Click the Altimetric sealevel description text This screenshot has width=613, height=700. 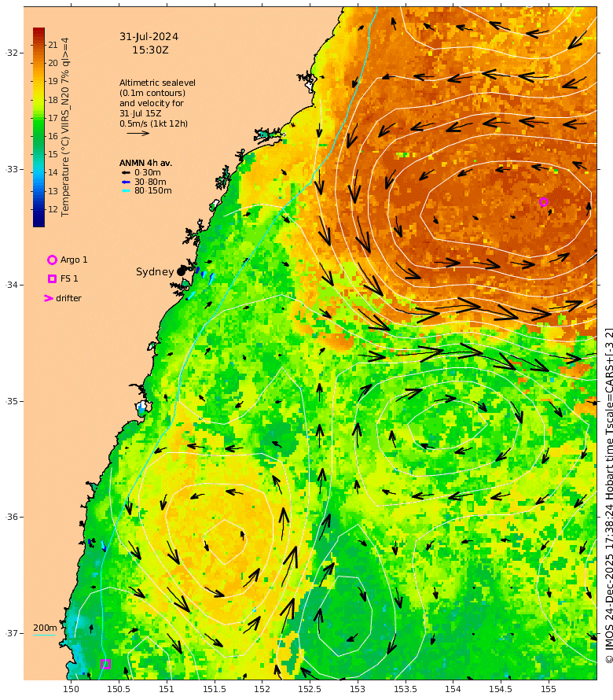click(x=157, y=103)
